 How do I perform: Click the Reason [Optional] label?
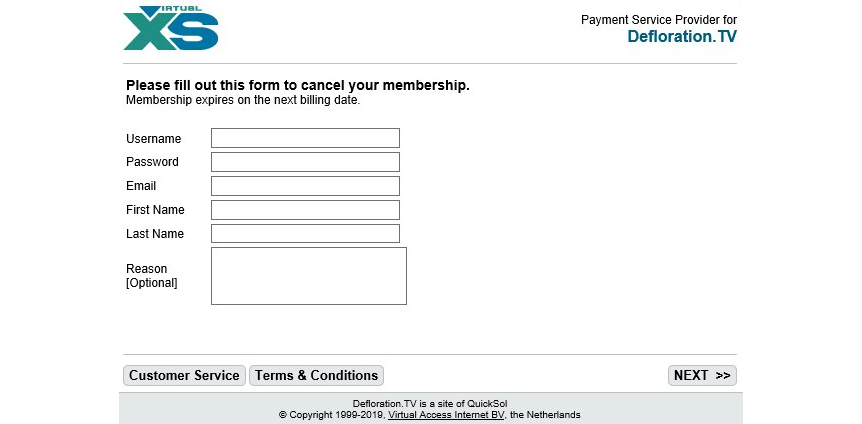pyautogui.click(x=151, y=276)
